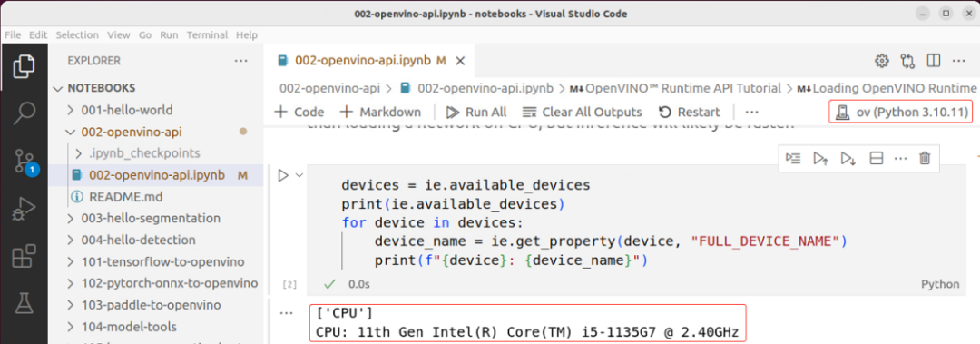
Task: Open the Run and Debug view
Action: click(25, 210)
